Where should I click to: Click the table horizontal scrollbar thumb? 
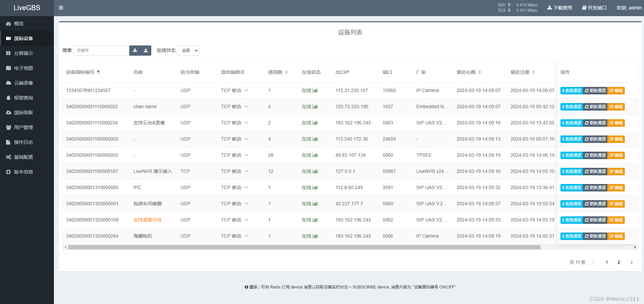pyautogui.click(x=304, y=247)
